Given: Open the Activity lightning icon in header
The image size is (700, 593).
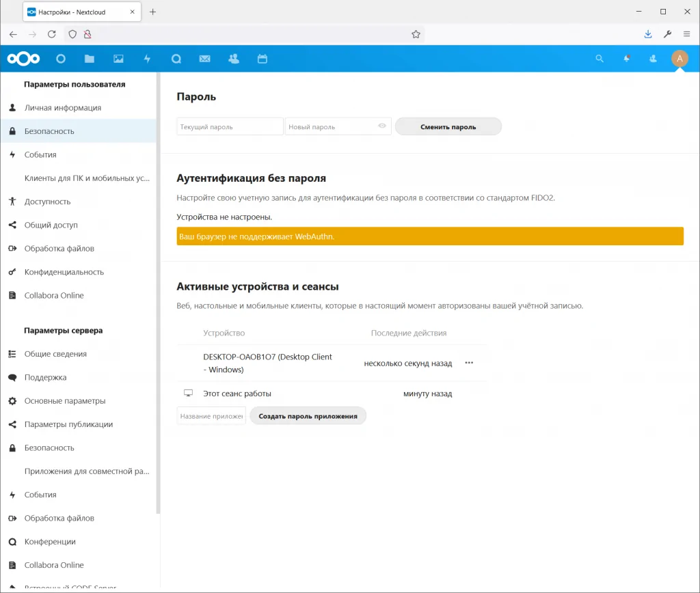Looking at the screenshot, I should click(147, 59).
